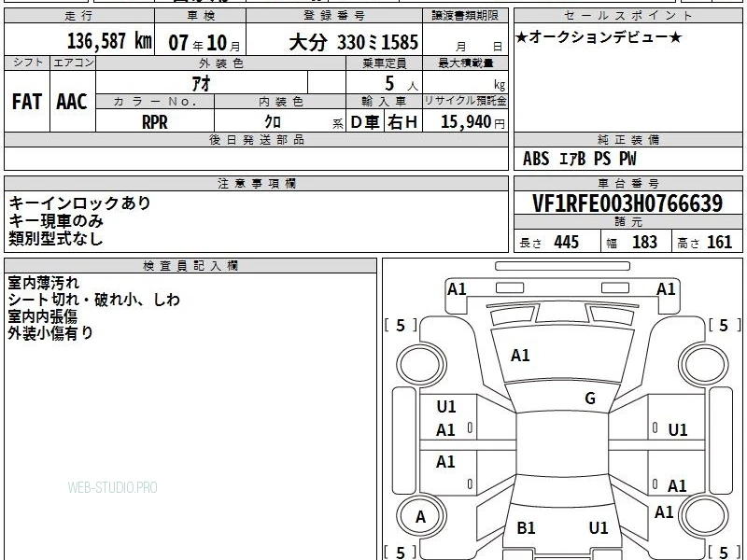Select the 検査員記入欄 header bar
The image size is (747, 560).
190,266
